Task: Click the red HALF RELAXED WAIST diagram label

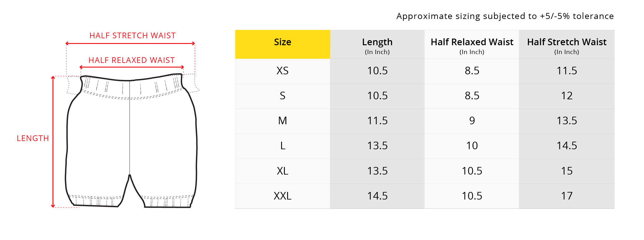Action: 132,60
